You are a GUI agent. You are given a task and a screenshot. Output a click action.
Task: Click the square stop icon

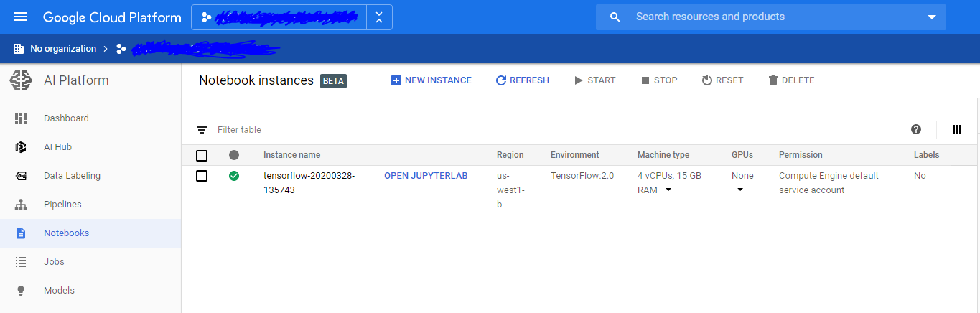click(x=645, y=80)
